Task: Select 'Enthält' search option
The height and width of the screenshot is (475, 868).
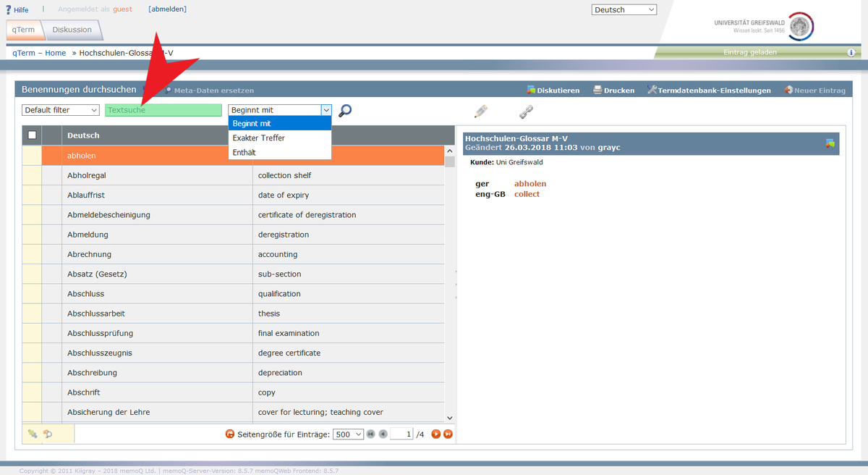Action: point(244,152)
